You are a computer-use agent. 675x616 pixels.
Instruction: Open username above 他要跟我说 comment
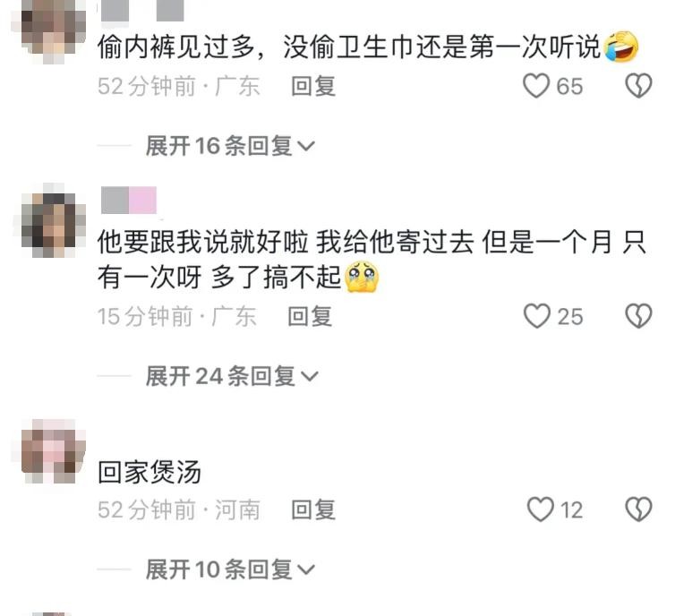pyautogui.click(x=129, y=200)
